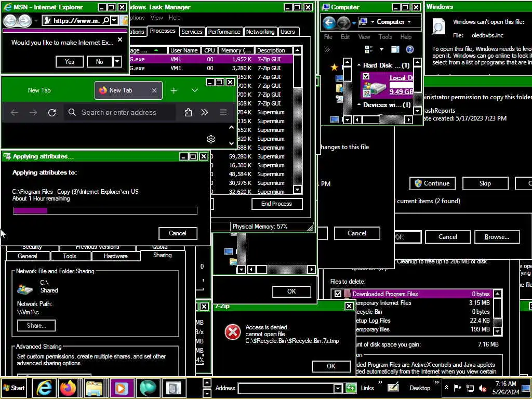Launch Internet Explorer from the taskbar
The height and width of the screenshot is (399, 532).
point(44,388)
